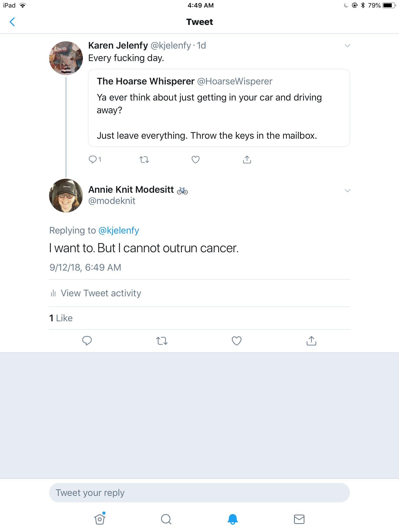Like the "cannot outrun cancer" tweet
Viewport: 399px width, 532px height.
[237, 341]
